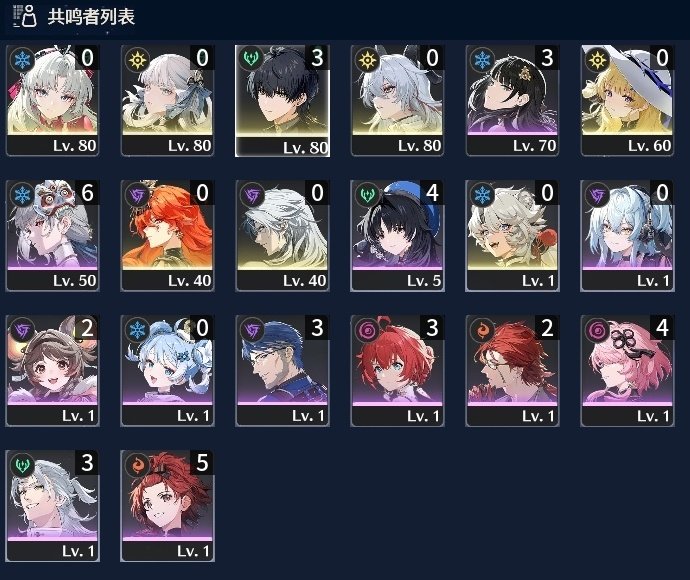Select the blue beret character at Lv. 5
Viewport: 690px width, 580px height.
[397, 235]
